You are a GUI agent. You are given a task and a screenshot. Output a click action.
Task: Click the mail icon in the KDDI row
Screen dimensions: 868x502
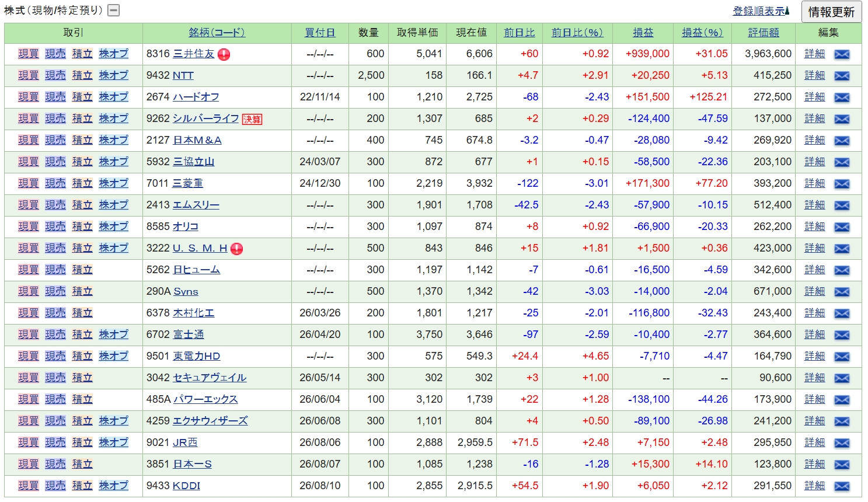click(x=842, y=486)
